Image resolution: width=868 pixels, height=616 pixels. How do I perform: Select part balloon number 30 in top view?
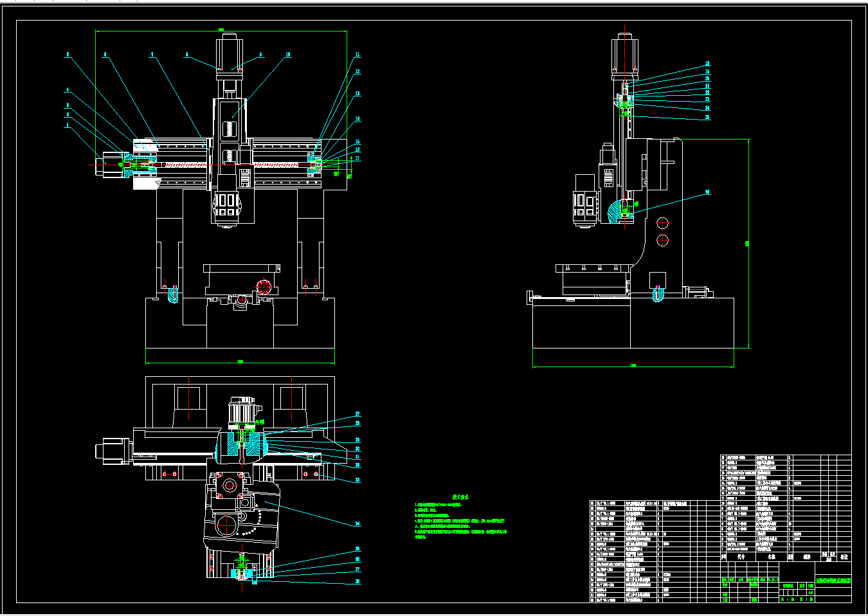pos(357,449)
